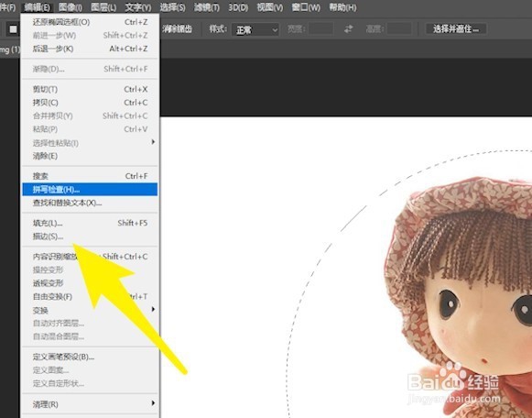Choose 前进一步(W) menu item
Image resolution: width=532 pixels, height=418 pixels.
(91, 36)
